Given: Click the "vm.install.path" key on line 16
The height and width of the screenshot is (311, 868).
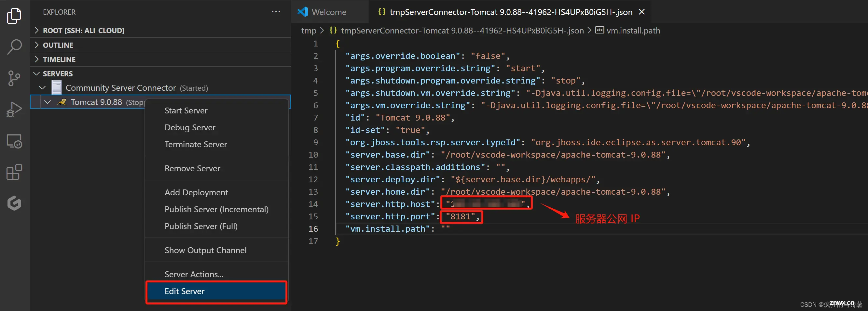Looking at the screenshot, I should 388,229.
